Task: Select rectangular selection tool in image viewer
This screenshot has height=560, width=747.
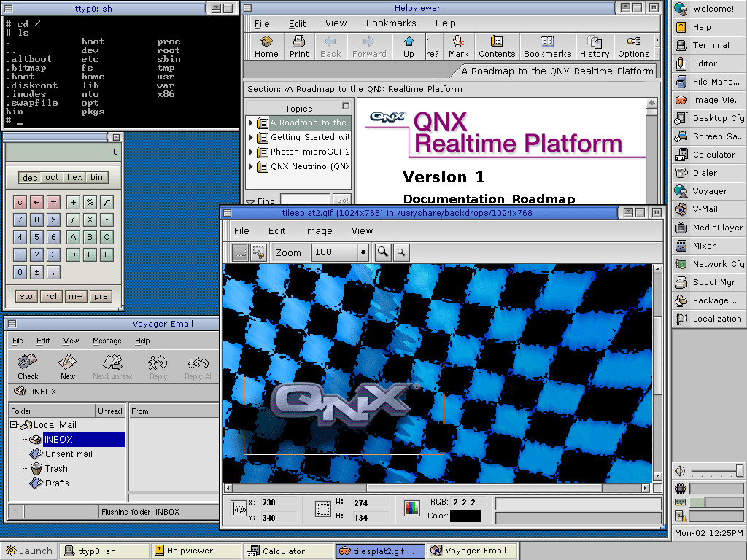Action: coord(241,252)
